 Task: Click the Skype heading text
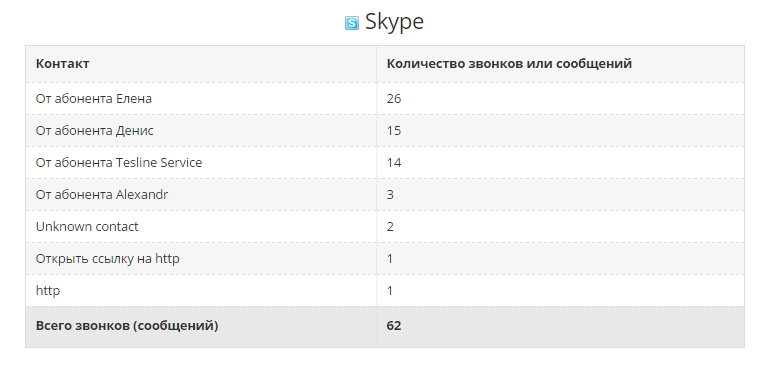click(x=394, y=22)
